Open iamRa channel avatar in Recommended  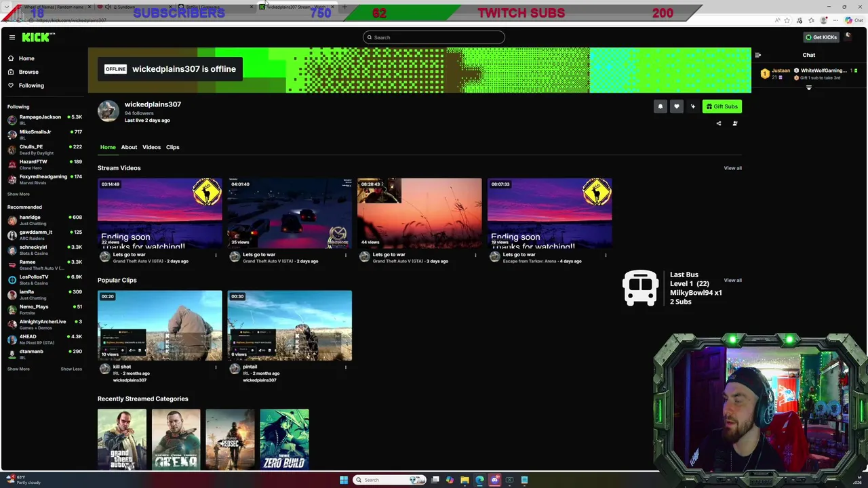coord(12,294)
